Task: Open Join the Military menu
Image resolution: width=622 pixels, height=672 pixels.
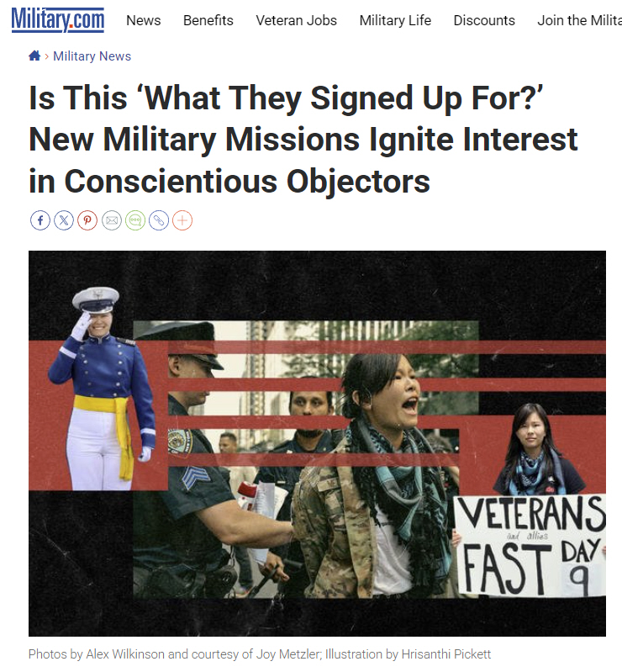Action: pyautogui.click(x=579, y=20)
